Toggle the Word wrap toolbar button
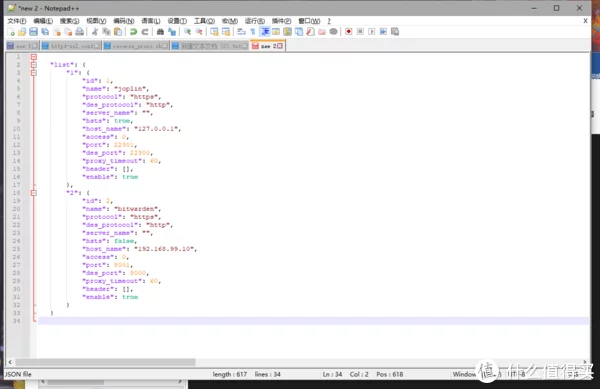The width and height of the screenshot is (600, 389). pos(241,32)
